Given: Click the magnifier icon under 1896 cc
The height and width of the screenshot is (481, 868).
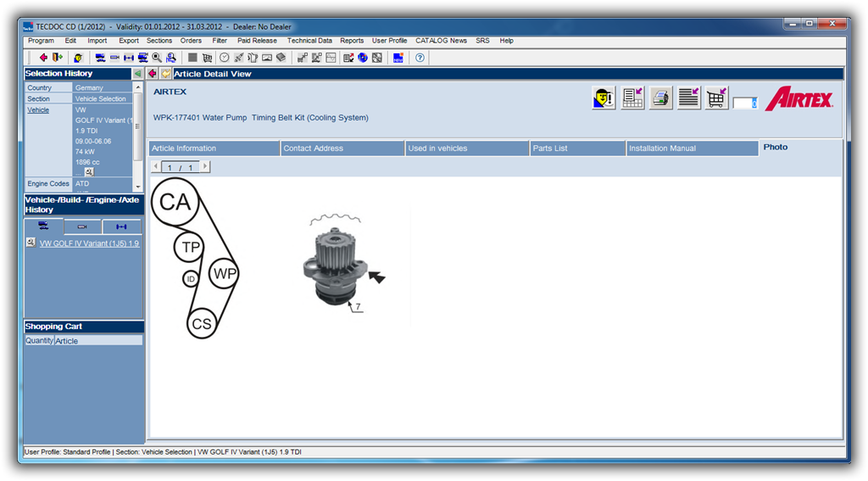Looking at the screenshot, I should (89, 172).
